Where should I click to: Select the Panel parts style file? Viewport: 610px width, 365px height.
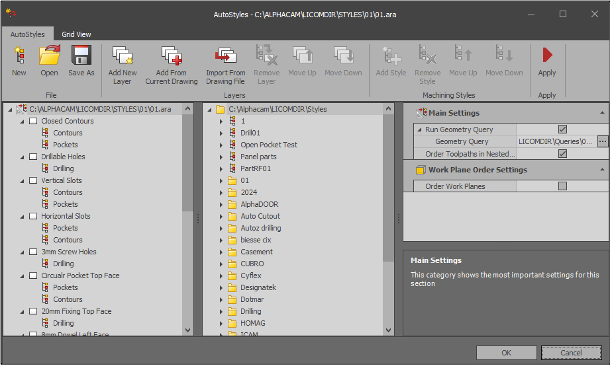[258, 156]
